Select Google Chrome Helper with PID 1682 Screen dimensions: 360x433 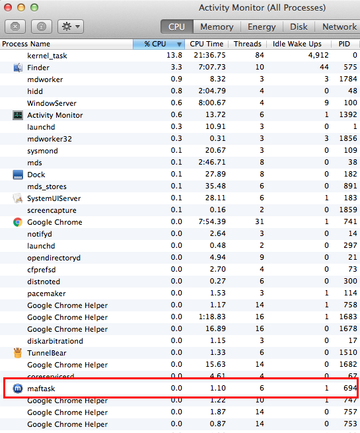pyautogui.click(x=67, y=365)
